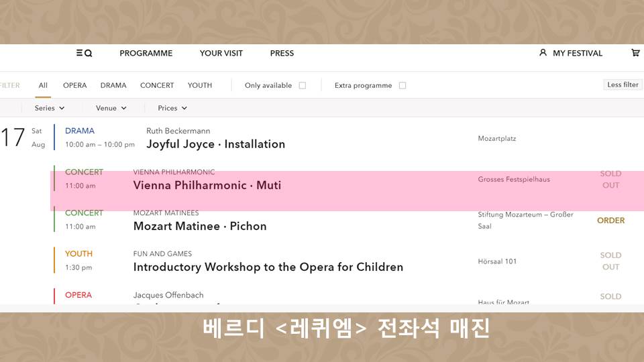The image size is (644, 362).
Task: Filter events by CONCERT tab
Action: click(157, 85)
